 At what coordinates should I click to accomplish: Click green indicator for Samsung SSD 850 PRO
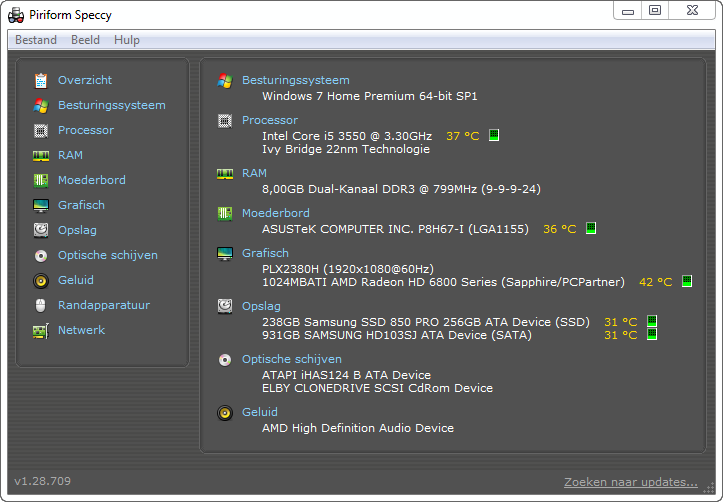point(652,320)
